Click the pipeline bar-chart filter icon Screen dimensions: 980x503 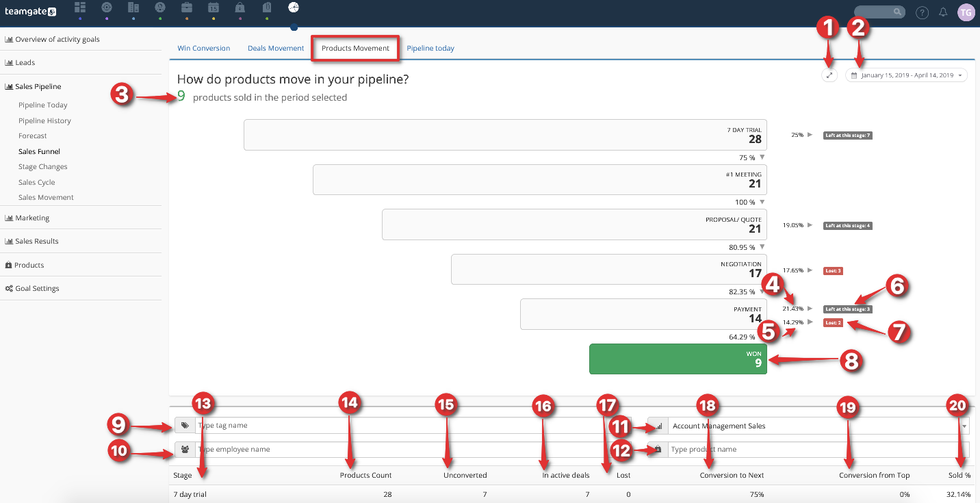[x=658, y=426]
